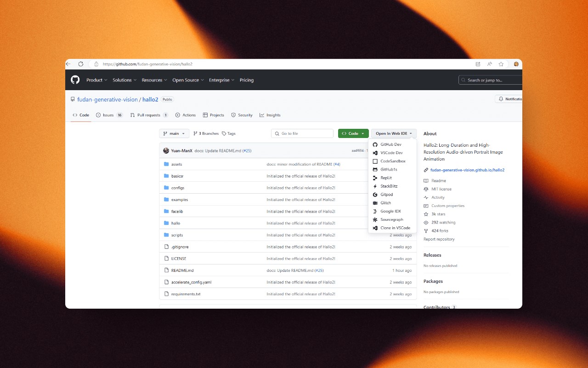
Task: Expand the Solutions menu
Action: pos(125,80)
